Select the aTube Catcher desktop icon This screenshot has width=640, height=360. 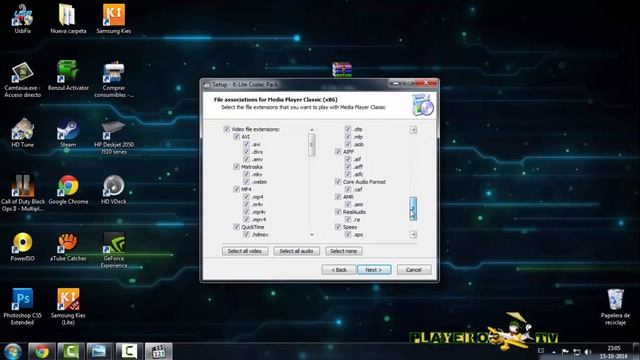tap(68, 247)
